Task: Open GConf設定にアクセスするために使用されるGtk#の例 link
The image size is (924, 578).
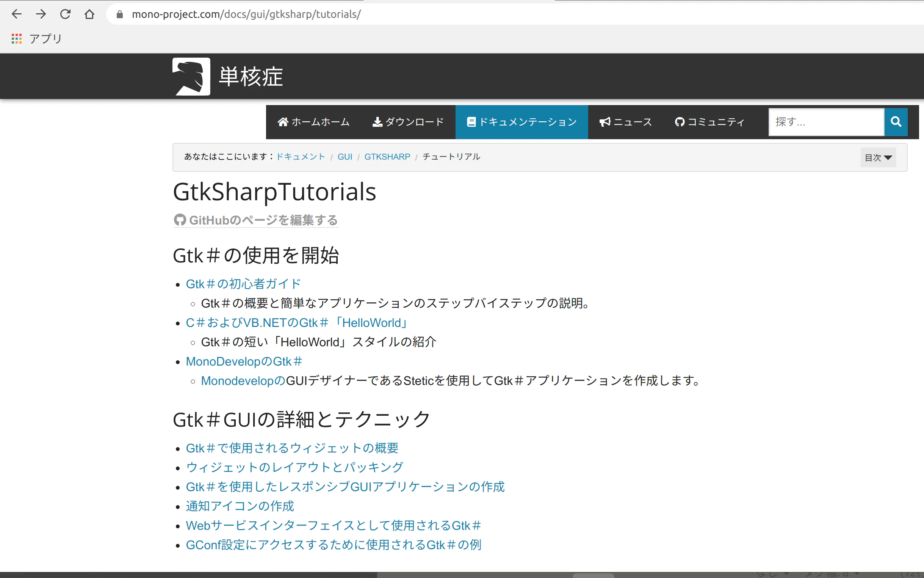Action: click(x=334, y=545)
